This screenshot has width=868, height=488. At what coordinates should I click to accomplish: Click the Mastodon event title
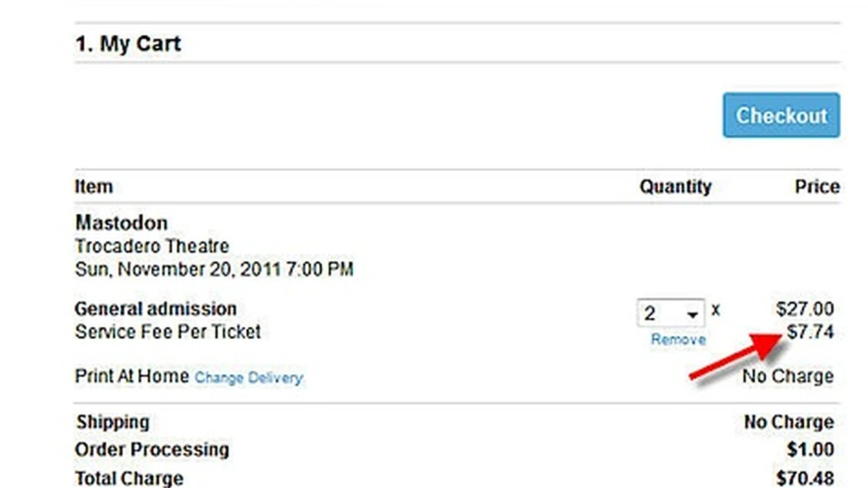[121, 222]
